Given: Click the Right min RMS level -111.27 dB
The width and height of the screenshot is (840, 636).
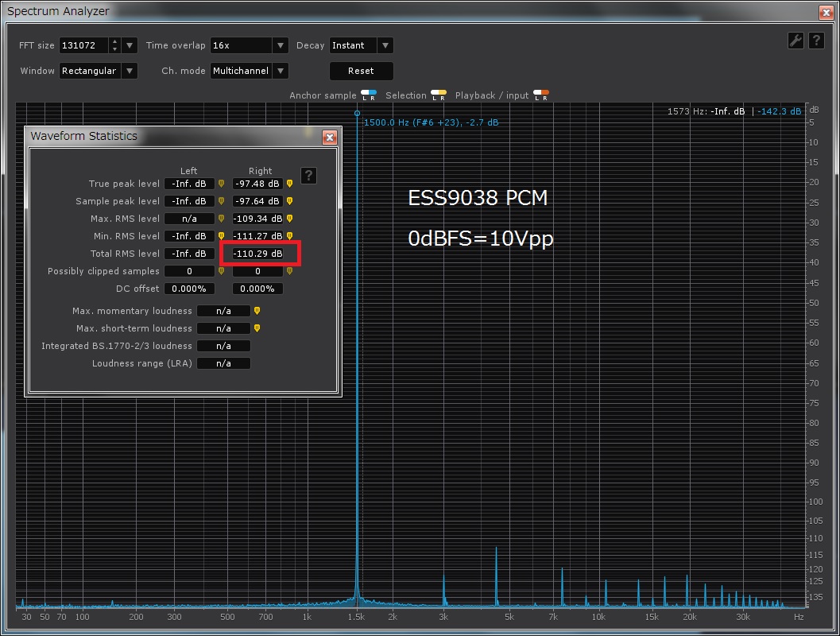Looking at the screenshot, I should click(257, 236).
